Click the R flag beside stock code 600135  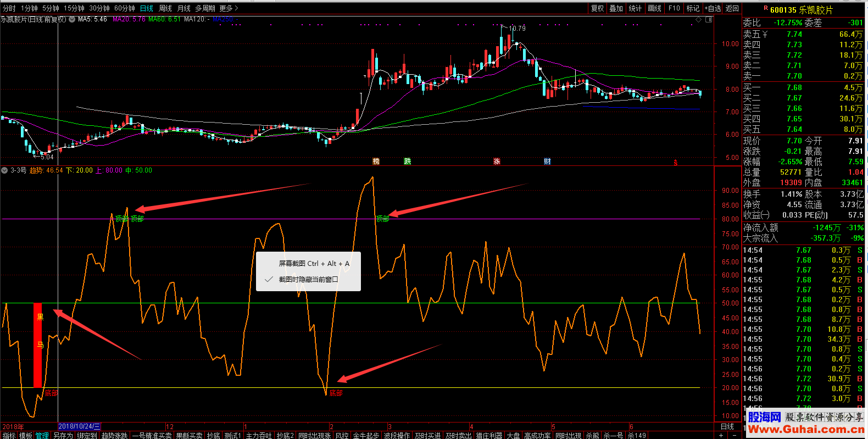765,8
